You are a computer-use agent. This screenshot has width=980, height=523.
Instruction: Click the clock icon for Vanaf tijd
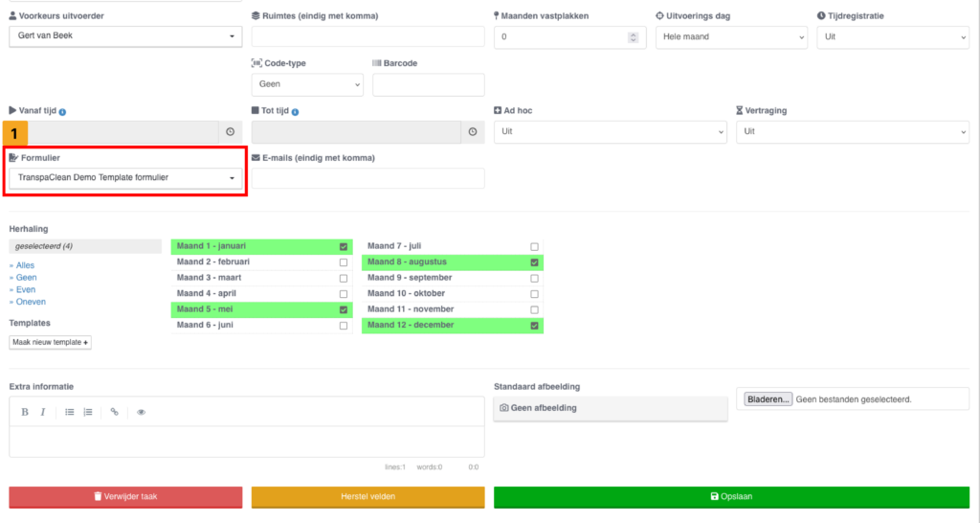tap(230, 131)
